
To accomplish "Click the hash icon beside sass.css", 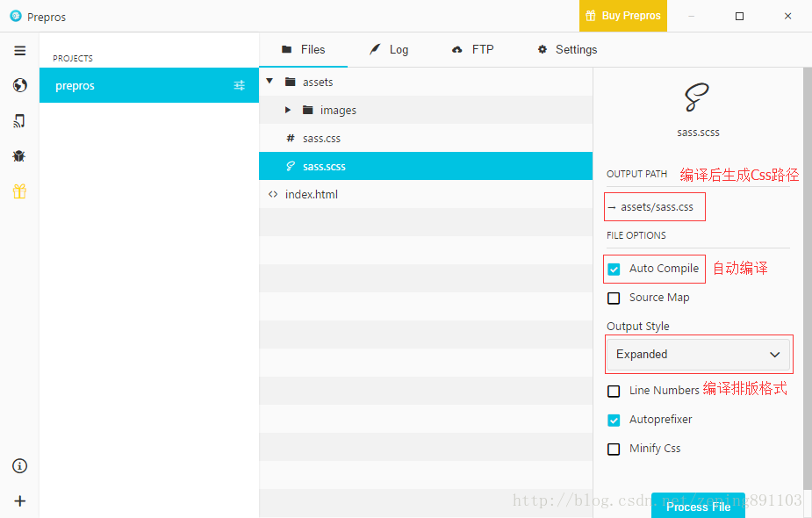I will click(x=291, y=138).
